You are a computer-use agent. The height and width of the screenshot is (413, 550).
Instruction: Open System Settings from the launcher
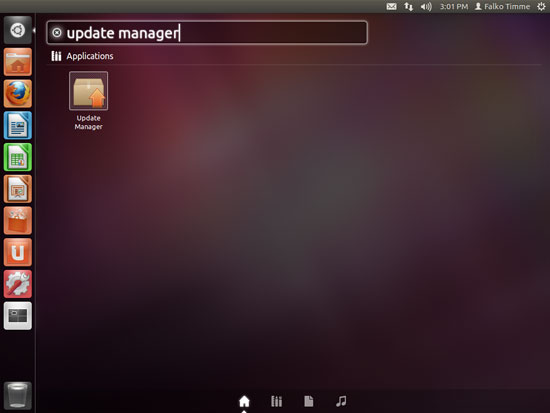click(x=18, y=284)
